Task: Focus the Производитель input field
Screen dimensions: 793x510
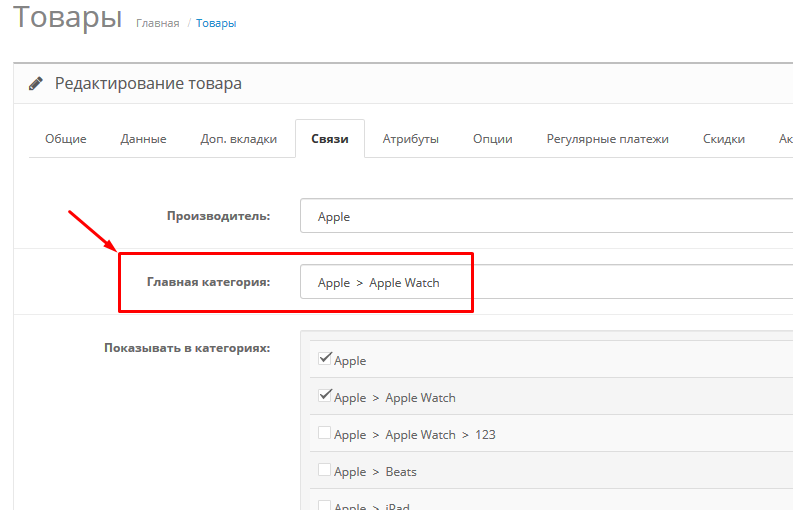Action: pos(546,216)
